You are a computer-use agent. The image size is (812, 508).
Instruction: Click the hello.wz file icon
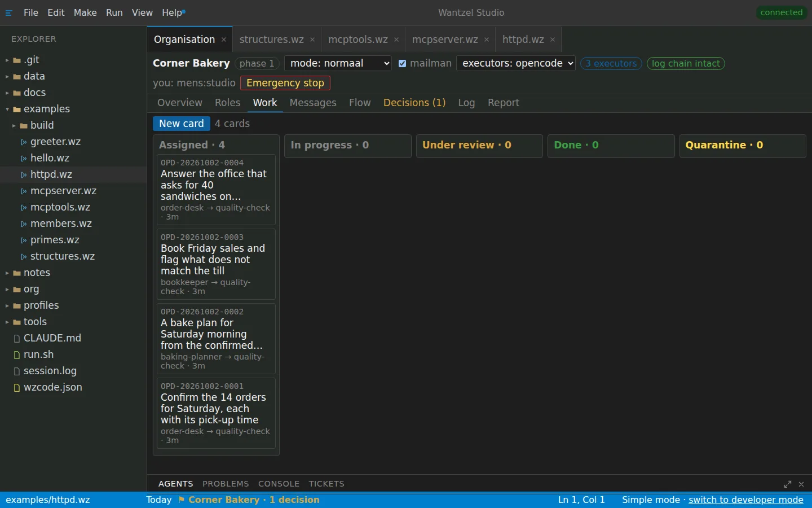[24, 159]
